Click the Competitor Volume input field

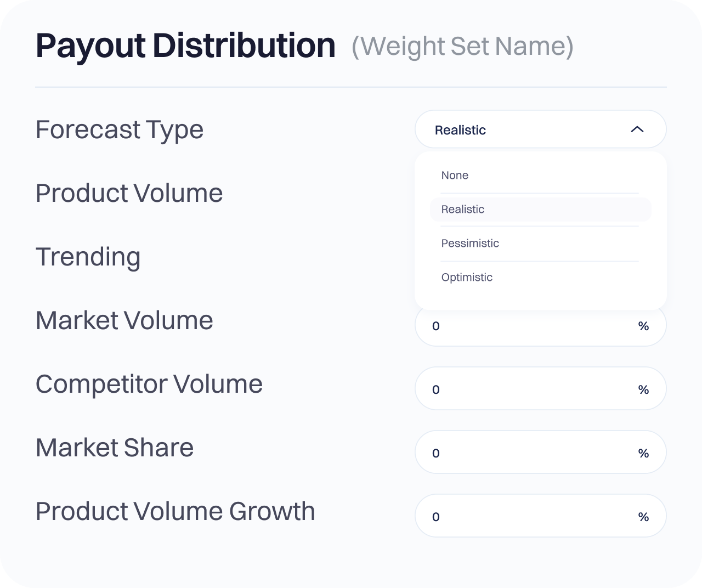click(526, 389)
